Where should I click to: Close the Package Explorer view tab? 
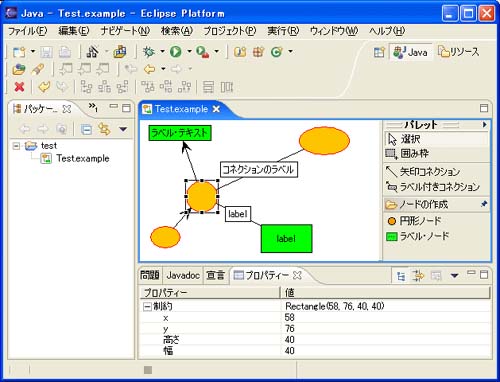coord(67,109)
